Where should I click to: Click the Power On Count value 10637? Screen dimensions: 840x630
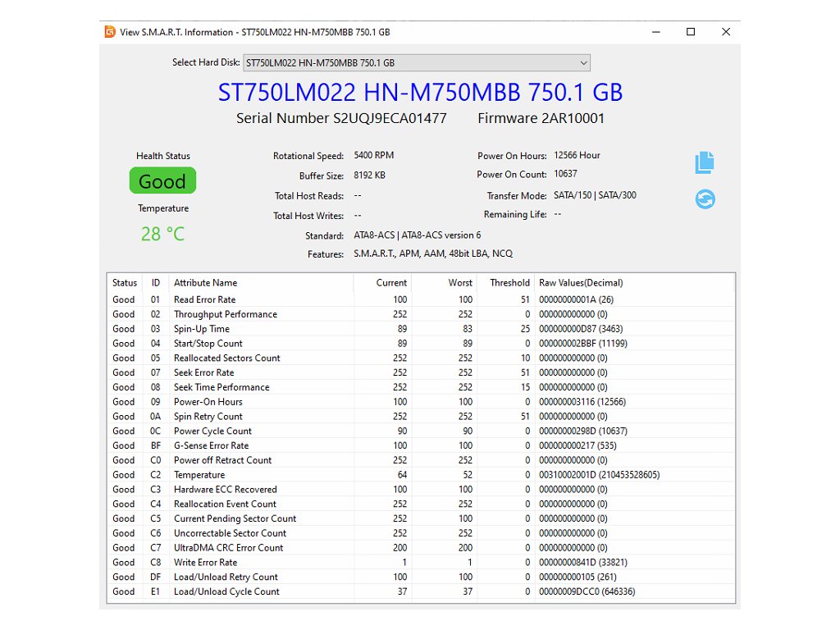[x=565, y=174]
